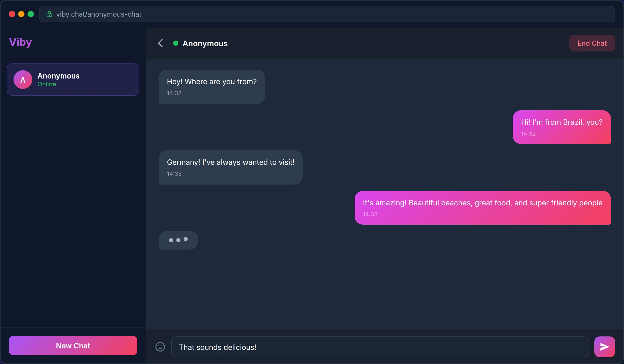Click the Online status text
The height and width of the screenshot is (364, 624).
tap(47, 84)
